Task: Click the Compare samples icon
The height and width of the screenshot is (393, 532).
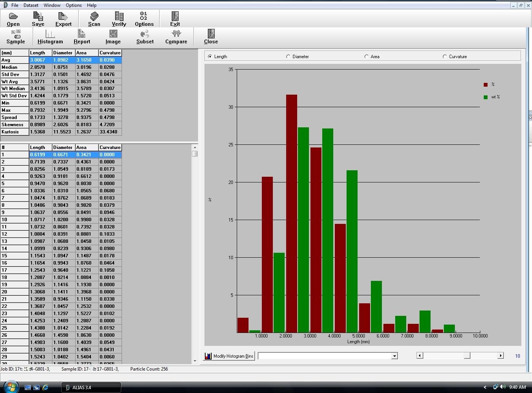Action: pyautogui.click(x=176, y=34)
